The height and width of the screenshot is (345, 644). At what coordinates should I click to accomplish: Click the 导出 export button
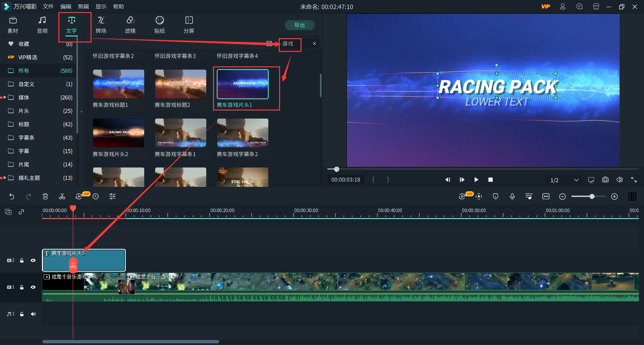(300, 25)
